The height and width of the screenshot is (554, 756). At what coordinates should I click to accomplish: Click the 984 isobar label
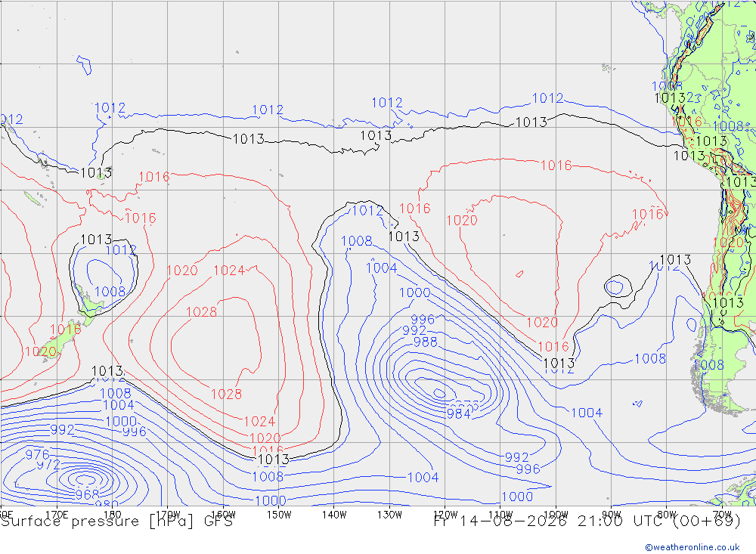459,413
